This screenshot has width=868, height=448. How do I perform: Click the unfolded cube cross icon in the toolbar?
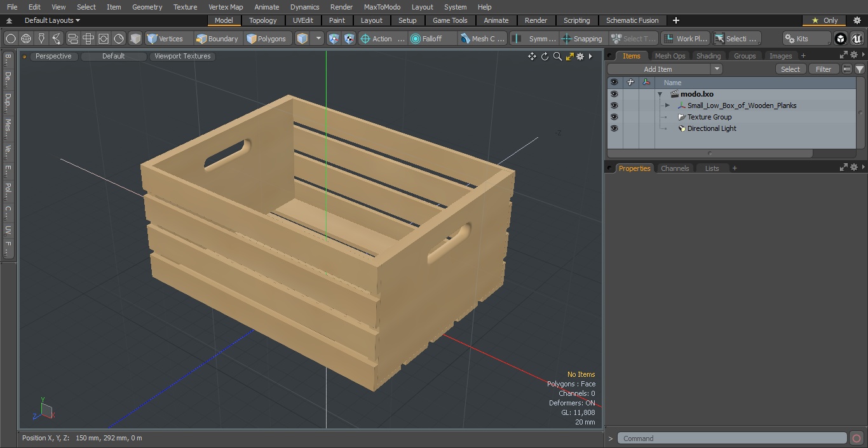point(88,39)
